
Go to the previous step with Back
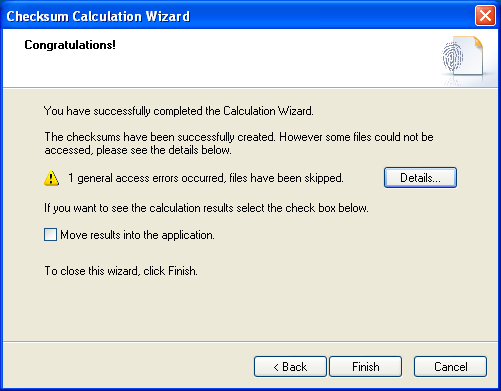click(x=290, y=367)
